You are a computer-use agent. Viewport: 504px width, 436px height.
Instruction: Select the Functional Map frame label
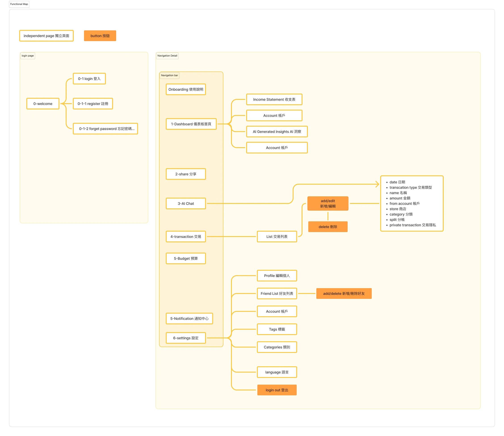[x=19, y=4]
